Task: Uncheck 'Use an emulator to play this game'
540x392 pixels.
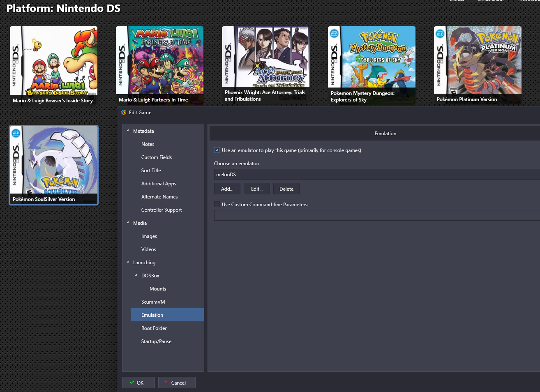Action: 217,150
